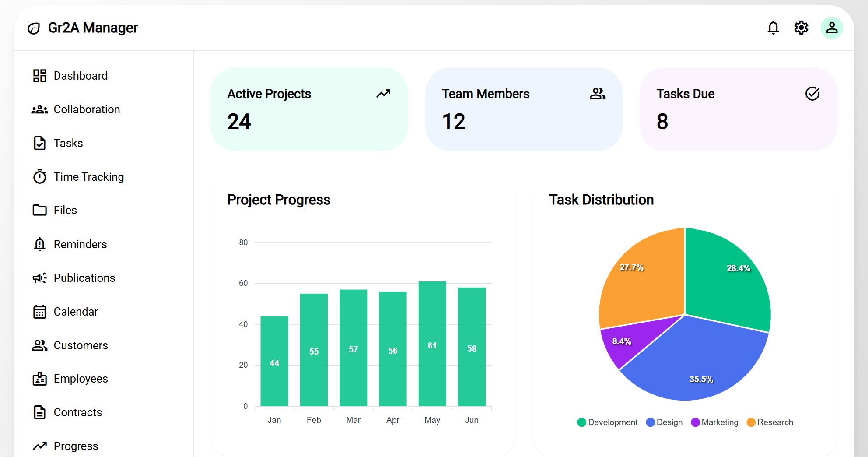Open the notifications bell icon
Image resolution: width=868 pixels, height=457 pixels.
pos(773,28)
